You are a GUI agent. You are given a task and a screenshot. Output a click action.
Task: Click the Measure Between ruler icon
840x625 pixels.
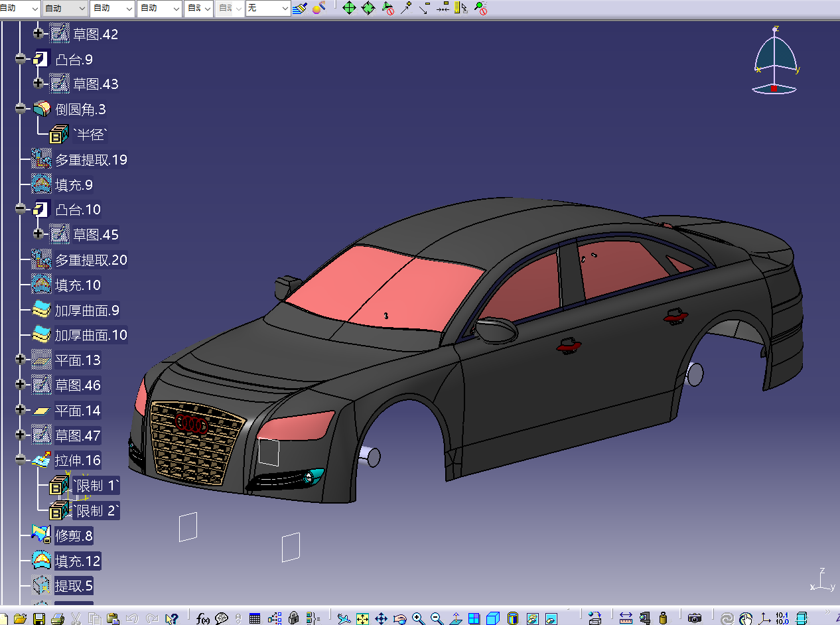pos(625,618)
